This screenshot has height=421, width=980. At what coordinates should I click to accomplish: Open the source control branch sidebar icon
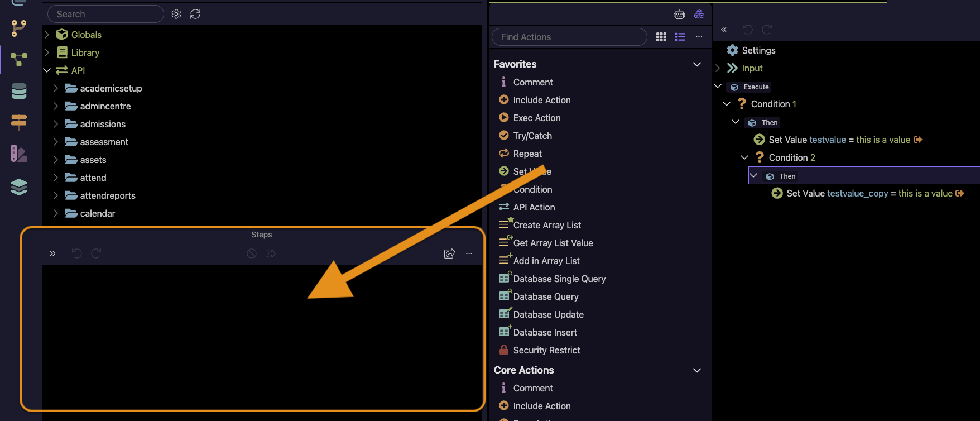[x=19, y=28]
